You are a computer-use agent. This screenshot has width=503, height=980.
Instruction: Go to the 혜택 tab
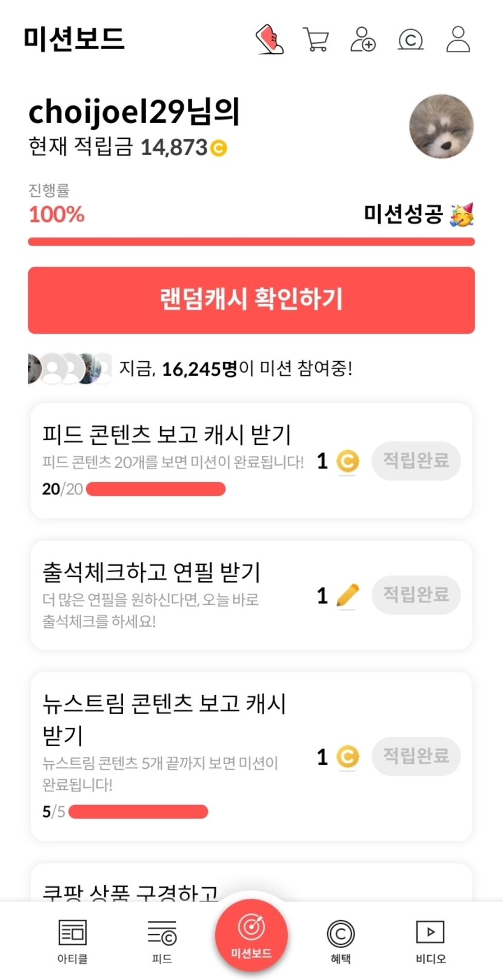341,940
